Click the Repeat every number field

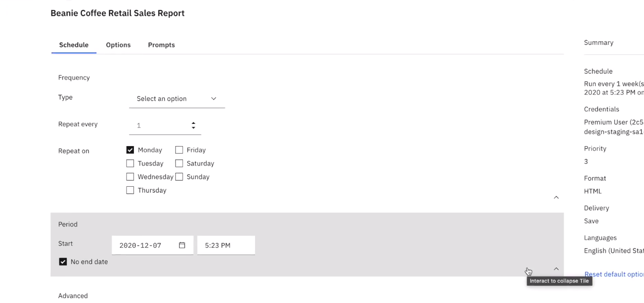pos(158,126)
